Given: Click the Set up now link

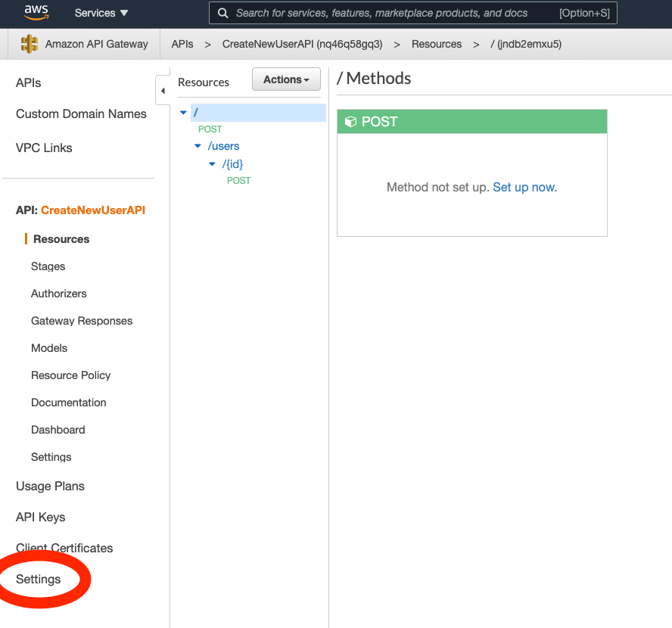Looking at the screenshot, I should tap(524, 187).
